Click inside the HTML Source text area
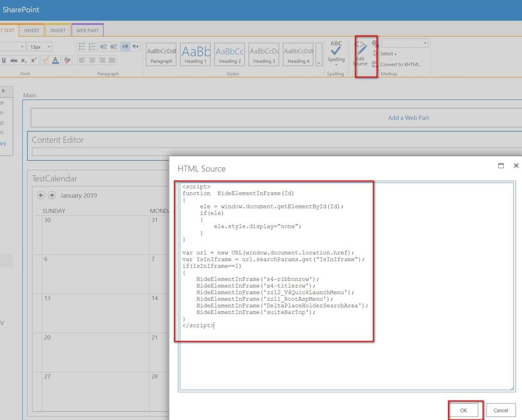 346,286
